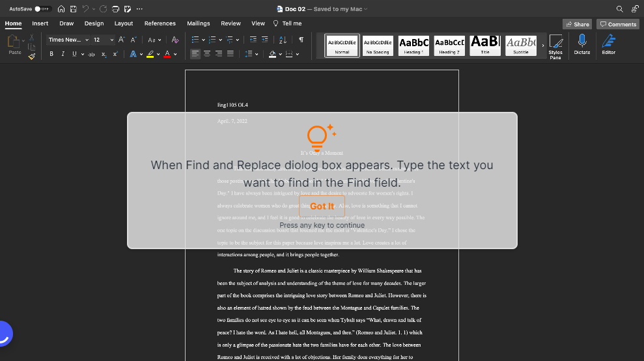Toggle Bold formatting
The width and height of the screenshot is (644, 361).
pos(51,54)
